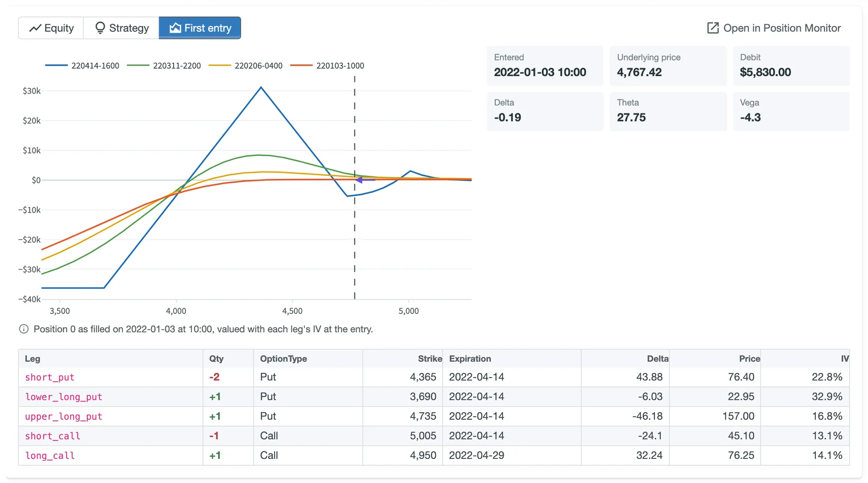Click the purple arrow marker on the chart
Image resolution: width=868 pixels, height=483 pixels.
[x=365, y=180]
